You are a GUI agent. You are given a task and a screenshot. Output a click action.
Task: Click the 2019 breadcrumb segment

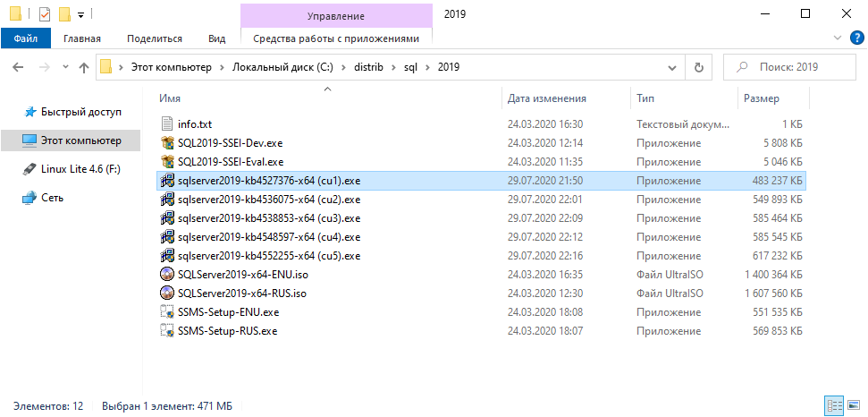click(449, 68)
